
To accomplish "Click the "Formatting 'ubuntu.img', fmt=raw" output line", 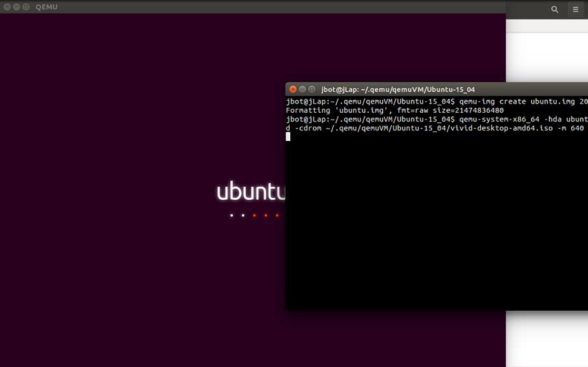I will [395, 110].
